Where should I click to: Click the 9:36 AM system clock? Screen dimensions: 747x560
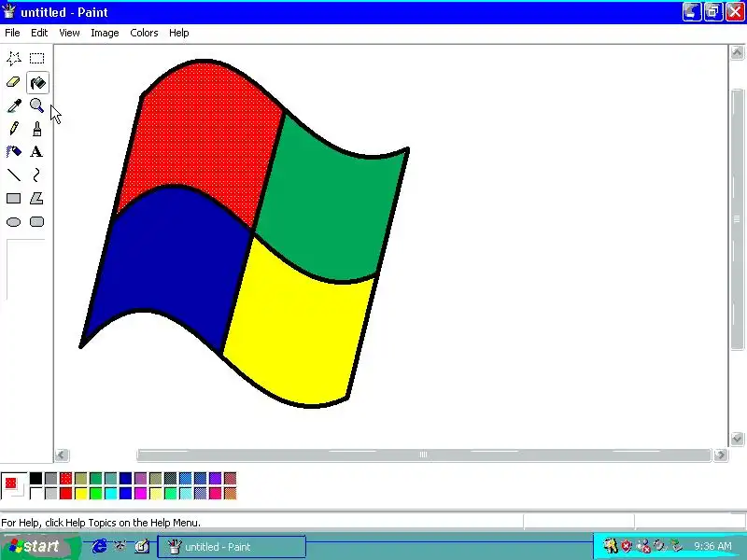[712, 546]
